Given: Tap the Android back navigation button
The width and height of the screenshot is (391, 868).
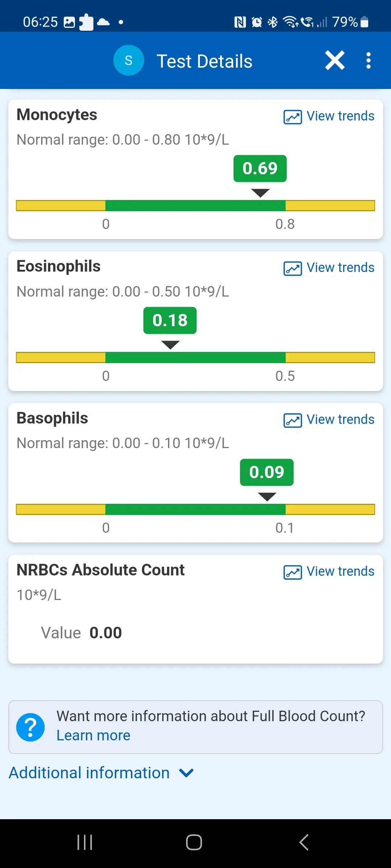Looking at the screenshot, I should point(304,842).
